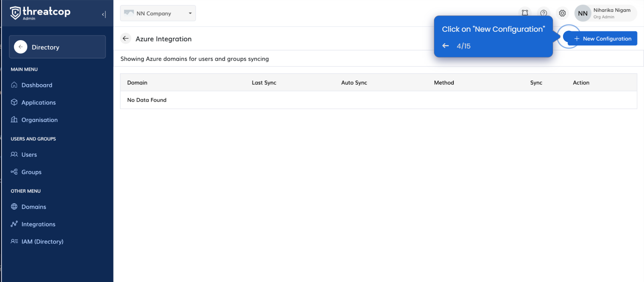
Task: Open Integrations from other menu
Action: click(38, 224)
